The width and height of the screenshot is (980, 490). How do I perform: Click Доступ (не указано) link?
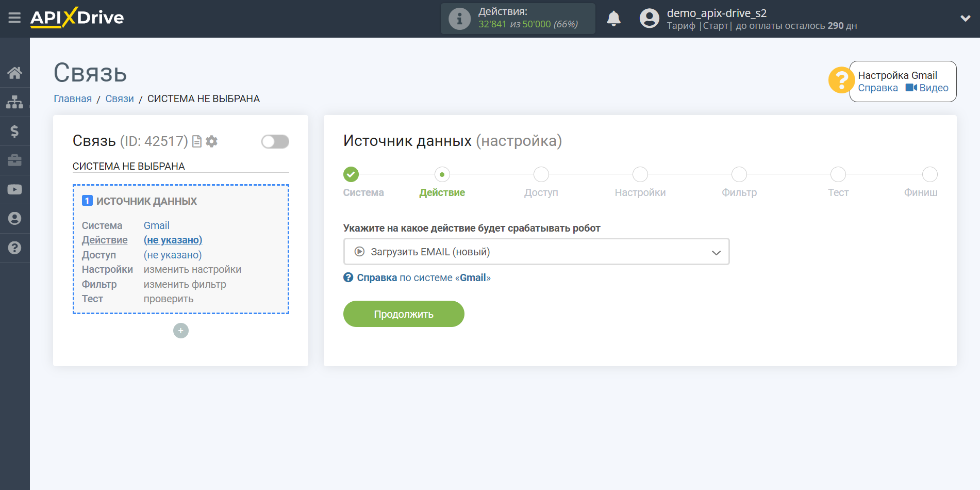173,255
